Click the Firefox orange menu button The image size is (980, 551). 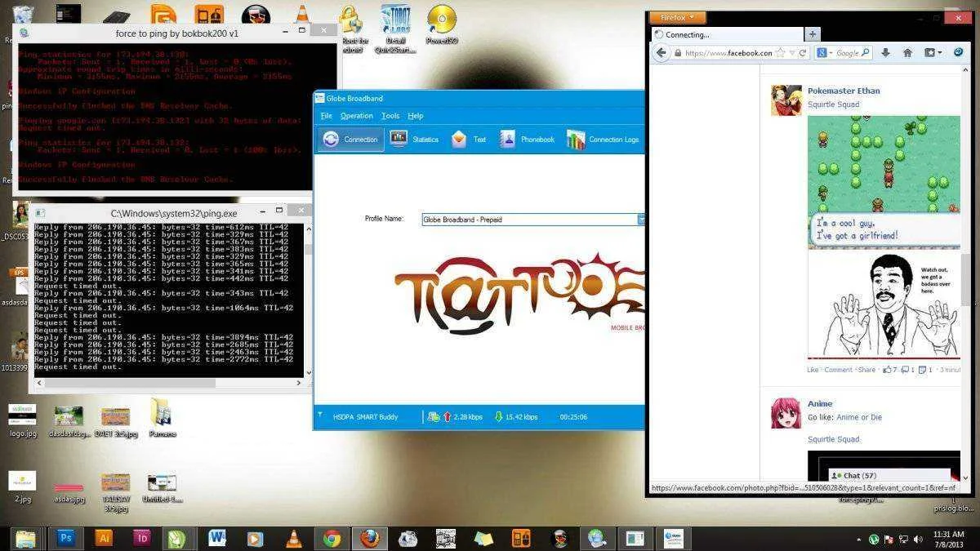click(678, 17)
